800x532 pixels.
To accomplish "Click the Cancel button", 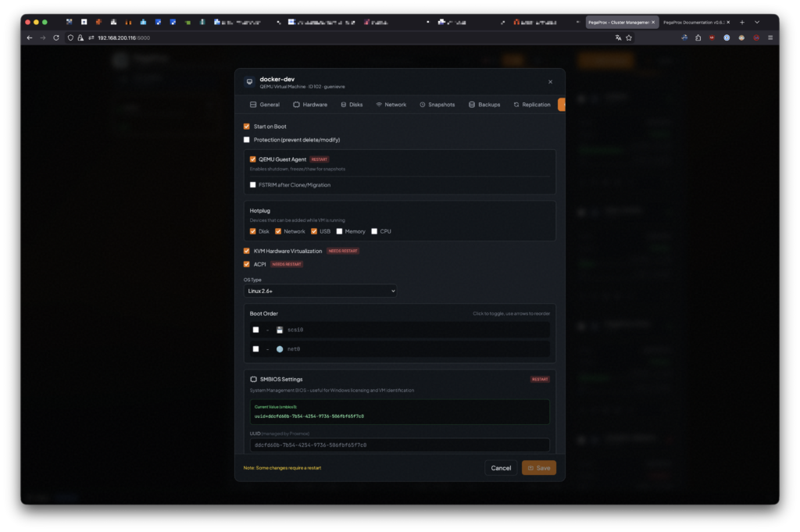I will 501,468.
